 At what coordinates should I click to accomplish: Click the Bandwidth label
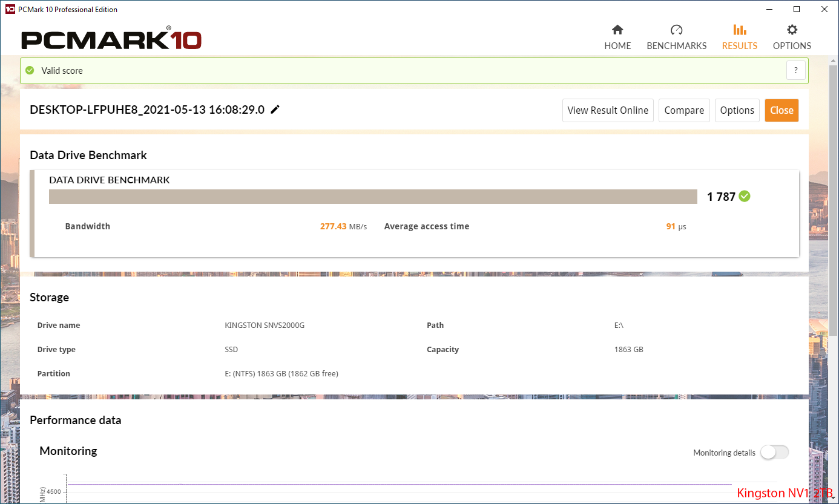88,226
